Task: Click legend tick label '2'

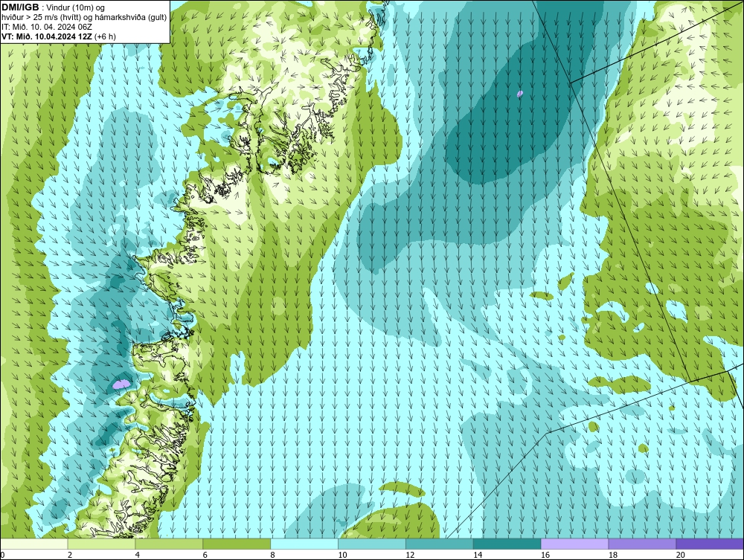Action: pyautogui.click(x=70, y=555)
